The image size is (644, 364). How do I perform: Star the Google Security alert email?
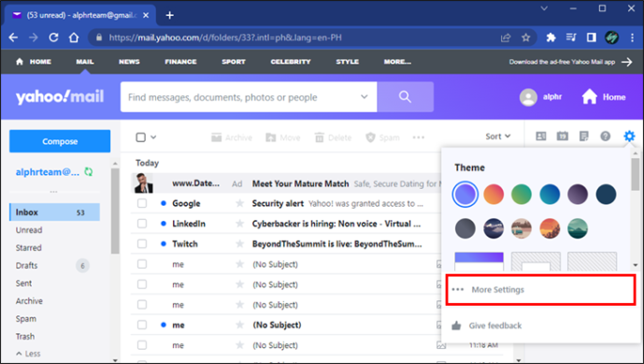(240, 203)
